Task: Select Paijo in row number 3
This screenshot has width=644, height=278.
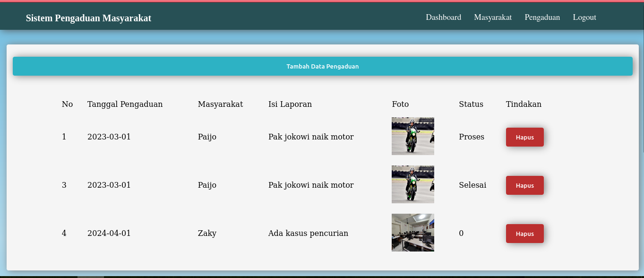Action: pyautogui.click(x=207, y=185)
